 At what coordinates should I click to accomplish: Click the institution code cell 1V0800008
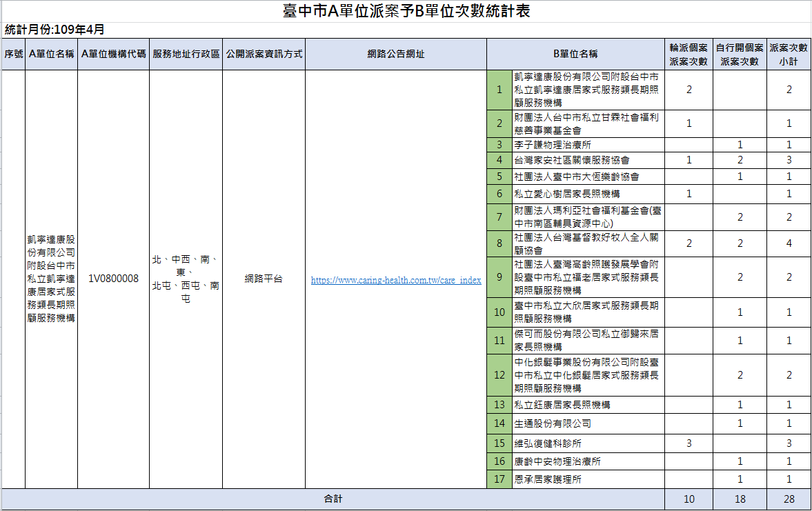coord(113,279)
